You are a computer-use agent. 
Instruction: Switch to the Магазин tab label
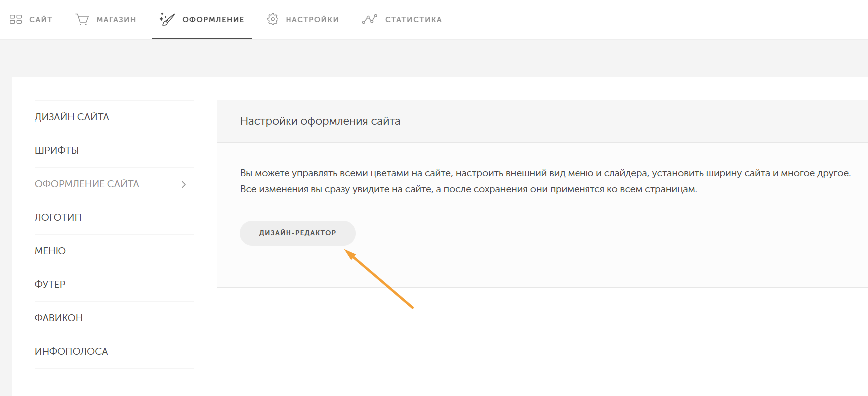(116, 20)
